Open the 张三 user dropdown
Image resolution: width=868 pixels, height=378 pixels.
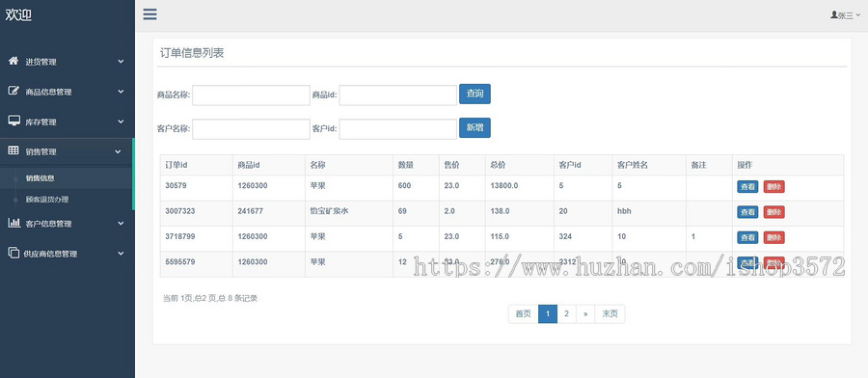pyautogui.click(x=845, y=15)
